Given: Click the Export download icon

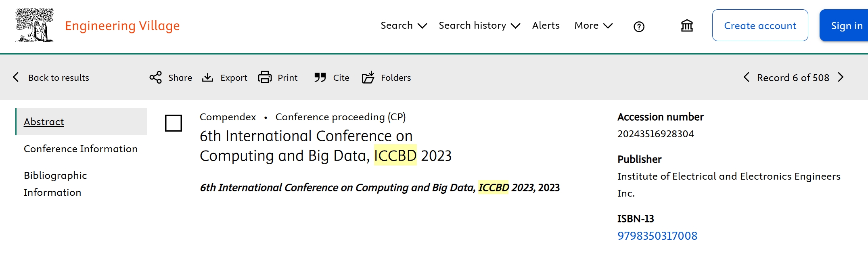Looking at the screenshot, I should click(x=208, y=78).
